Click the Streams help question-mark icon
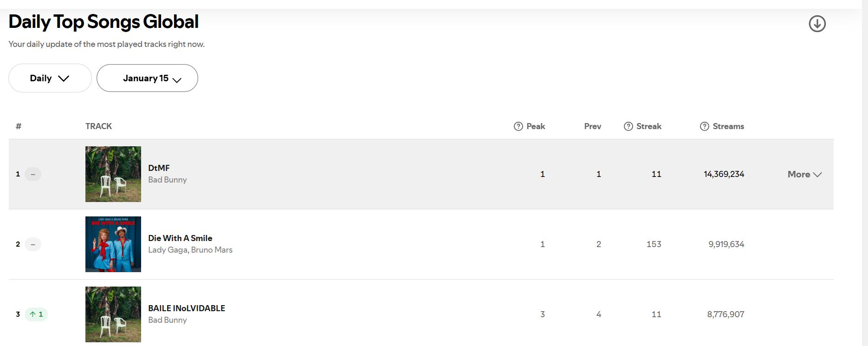This screenshot has width=868, height=346. [705, 126]
